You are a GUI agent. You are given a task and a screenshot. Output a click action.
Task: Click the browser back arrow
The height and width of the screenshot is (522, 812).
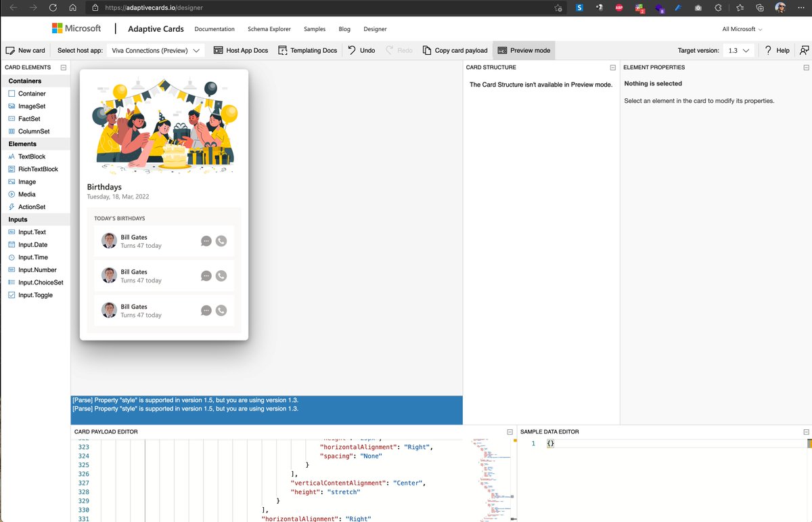coord(13,8)
